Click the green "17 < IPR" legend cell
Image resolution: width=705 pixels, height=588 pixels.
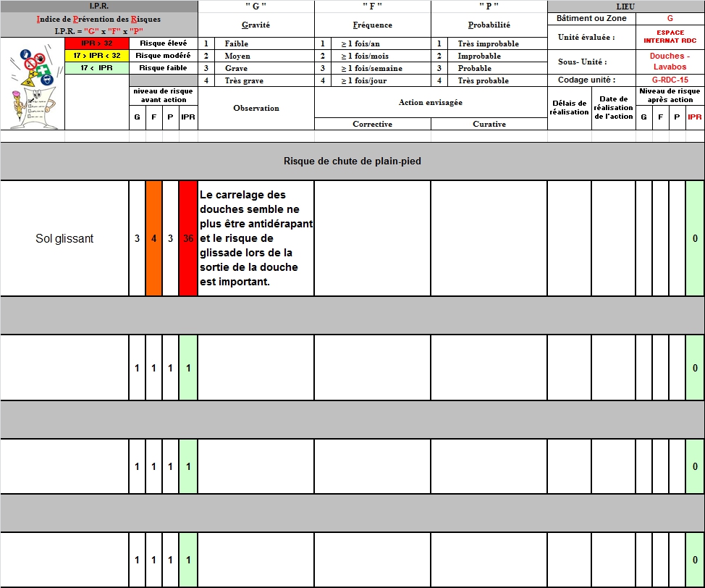tap(96, 68)
